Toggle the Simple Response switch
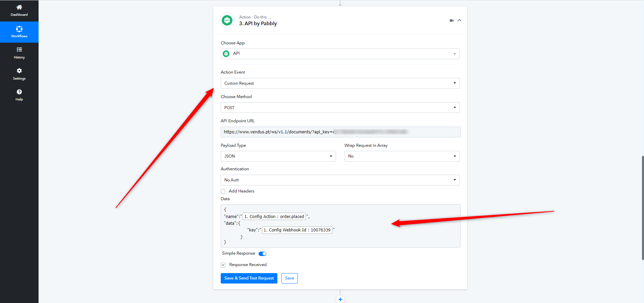Screen dimensions: 644x303 pyautogui.click(x=262, y=254)
